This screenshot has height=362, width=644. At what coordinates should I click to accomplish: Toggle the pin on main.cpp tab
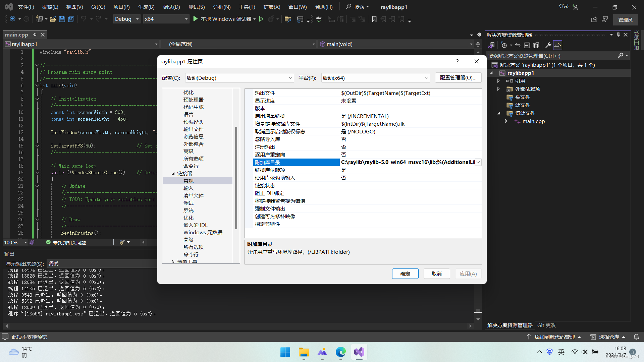pos(35,35)
